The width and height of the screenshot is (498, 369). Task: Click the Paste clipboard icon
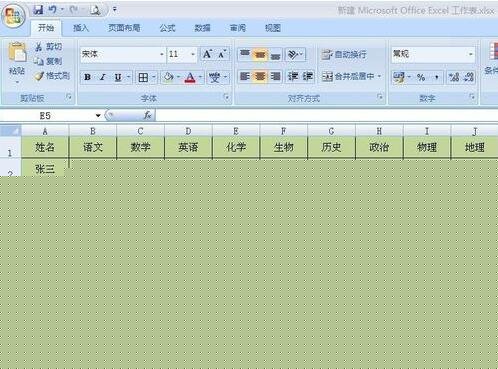pyautogui.click(x=17, y=53)
